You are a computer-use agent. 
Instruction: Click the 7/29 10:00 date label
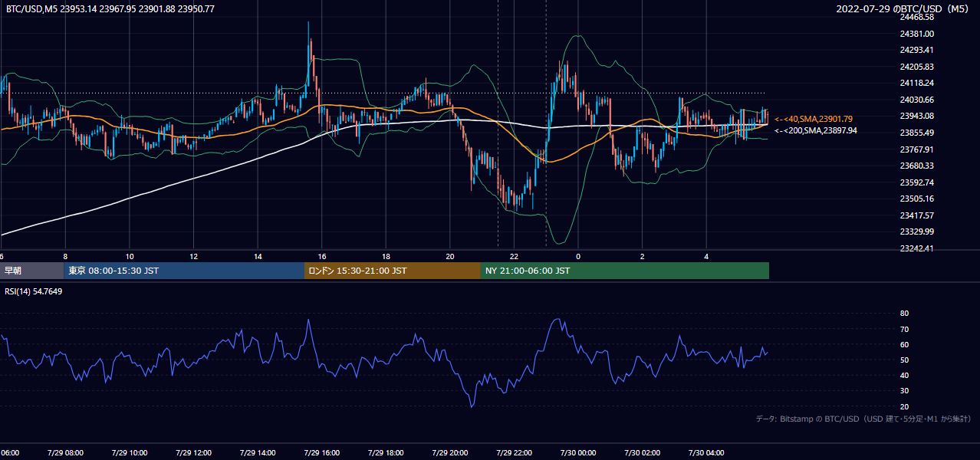pos(129,453)
